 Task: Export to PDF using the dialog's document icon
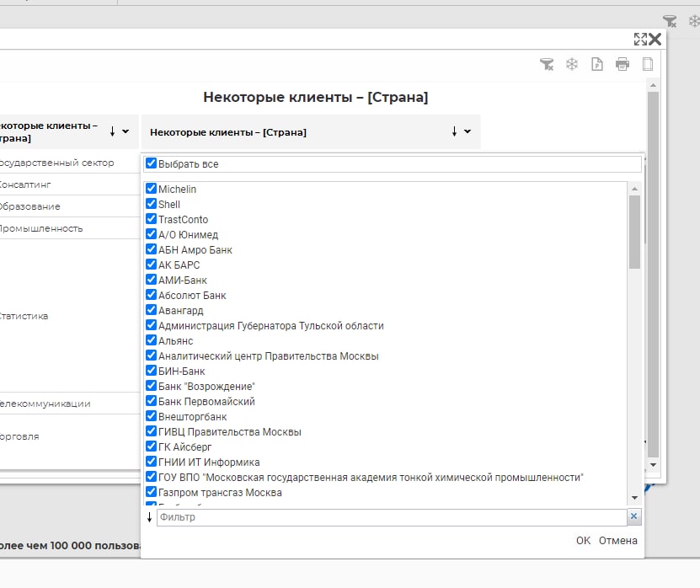pos(597,64)
